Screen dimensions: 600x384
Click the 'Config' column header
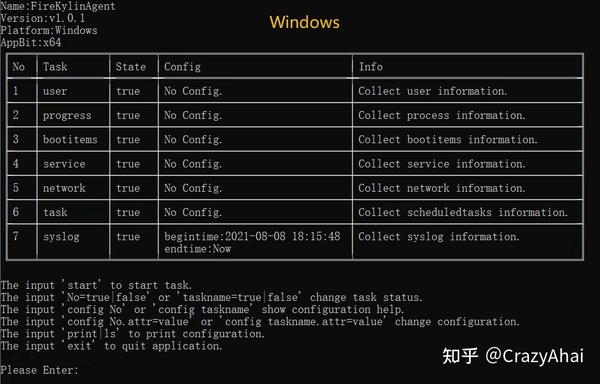coord(182,67)
